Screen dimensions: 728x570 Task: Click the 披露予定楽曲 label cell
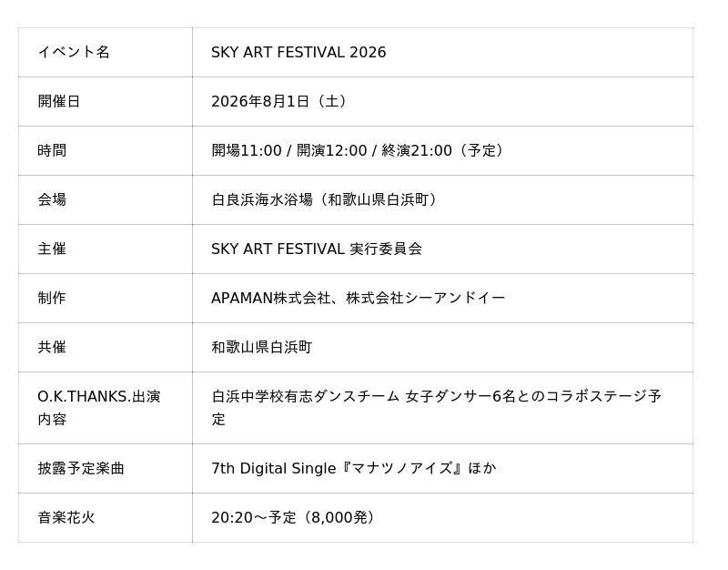(x=106, y=468)
